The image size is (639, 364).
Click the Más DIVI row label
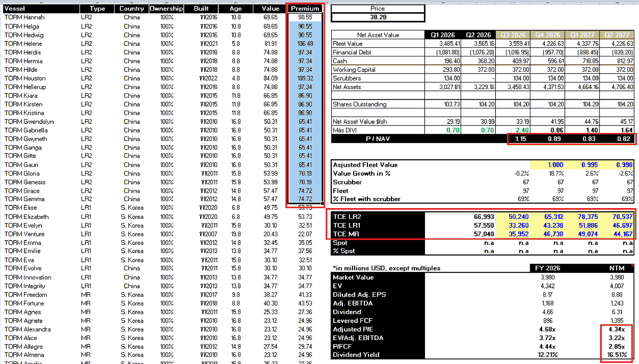tap(345, 130)
